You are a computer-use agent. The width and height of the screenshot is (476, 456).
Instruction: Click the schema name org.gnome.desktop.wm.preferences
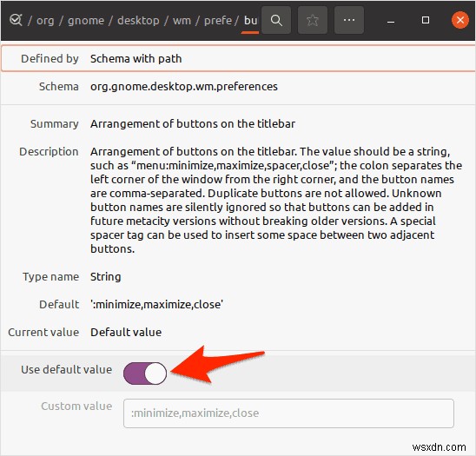184,87
